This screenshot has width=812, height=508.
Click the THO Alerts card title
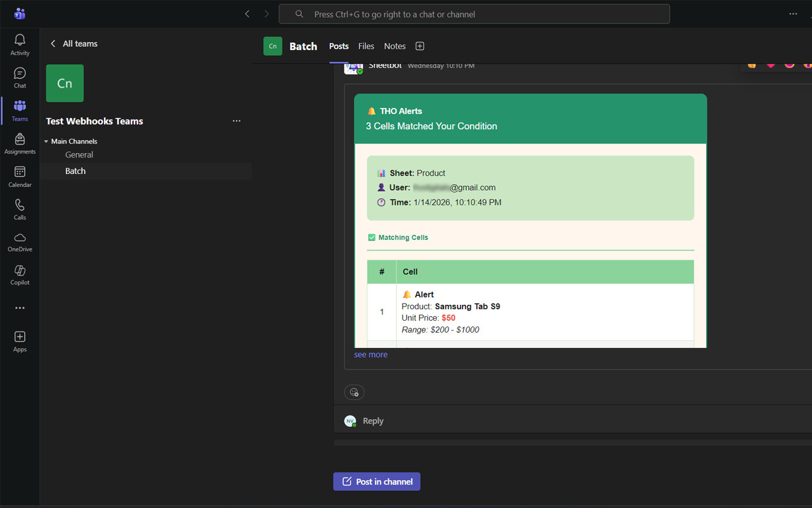401,111
